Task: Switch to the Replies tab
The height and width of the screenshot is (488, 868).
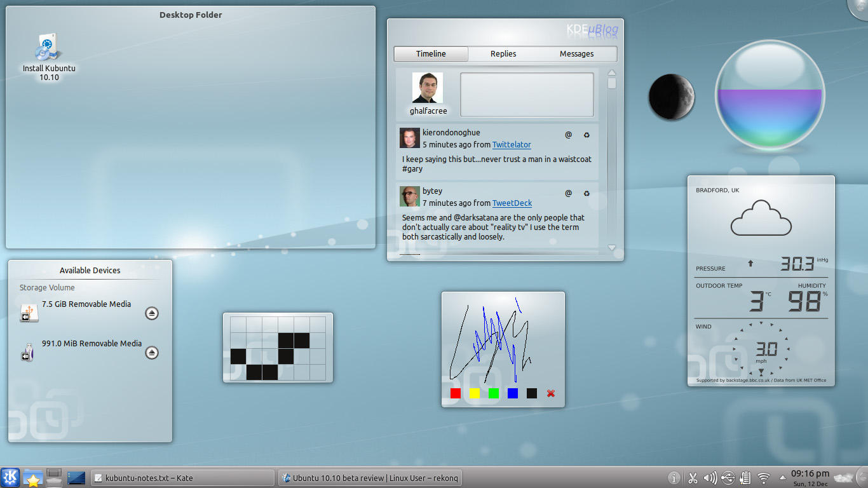Action: [x=503, y=54]
